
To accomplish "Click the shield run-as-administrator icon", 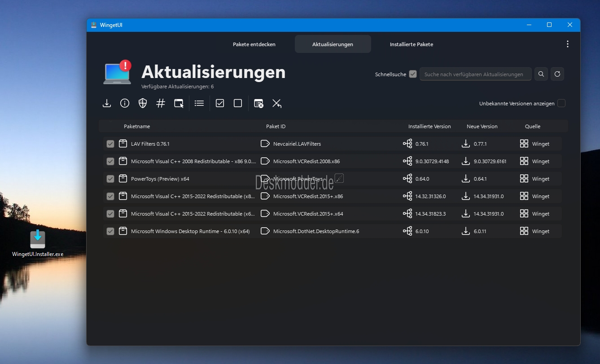I will 143,104.
